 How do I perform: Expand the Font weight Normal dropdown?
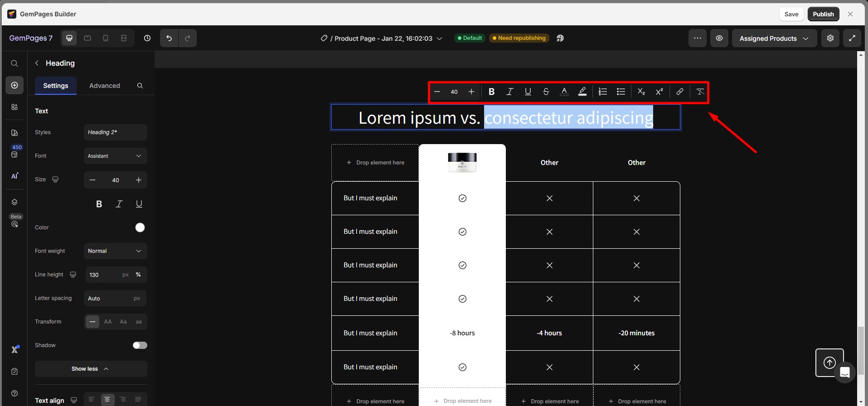(115, 251)
